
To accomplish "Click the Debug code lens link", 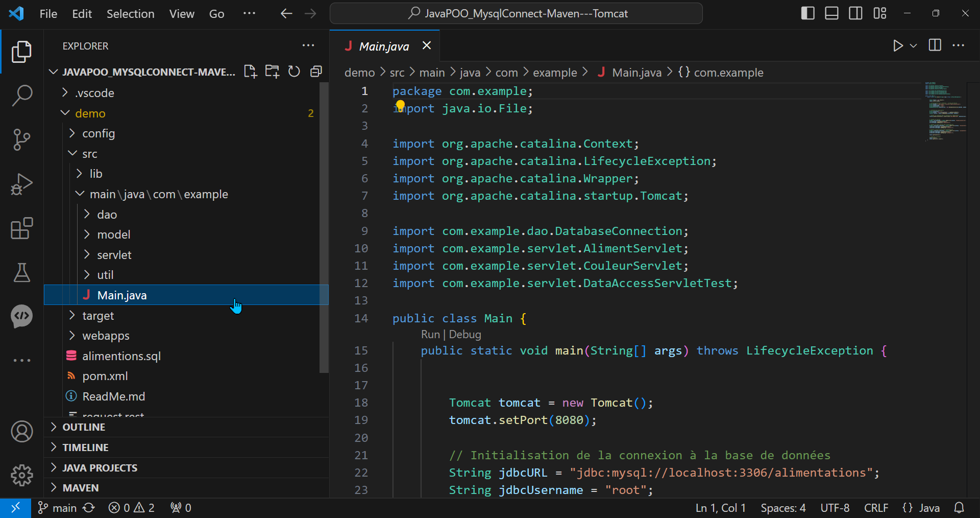I will (465, 335).
